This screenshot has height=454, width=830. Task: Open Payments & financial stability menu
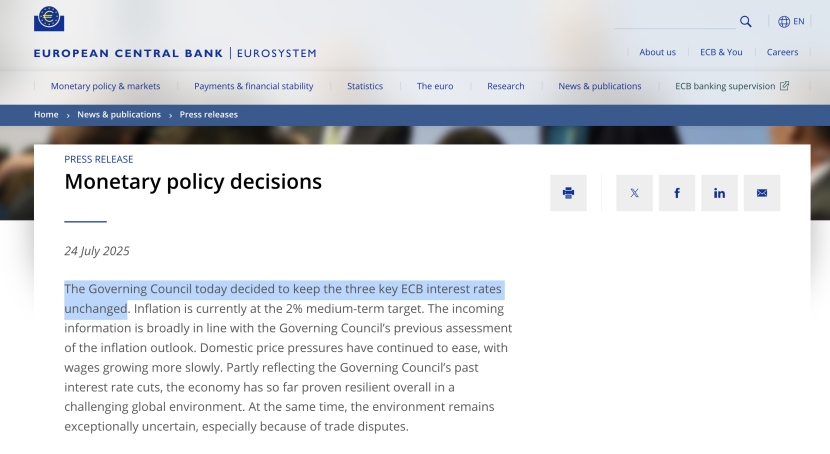253,86
